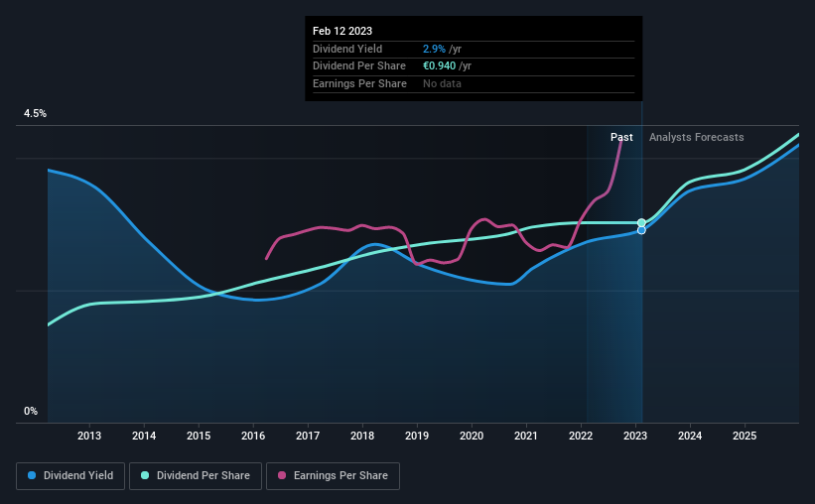Toggle the Earnings Per Share legend button

333,476
